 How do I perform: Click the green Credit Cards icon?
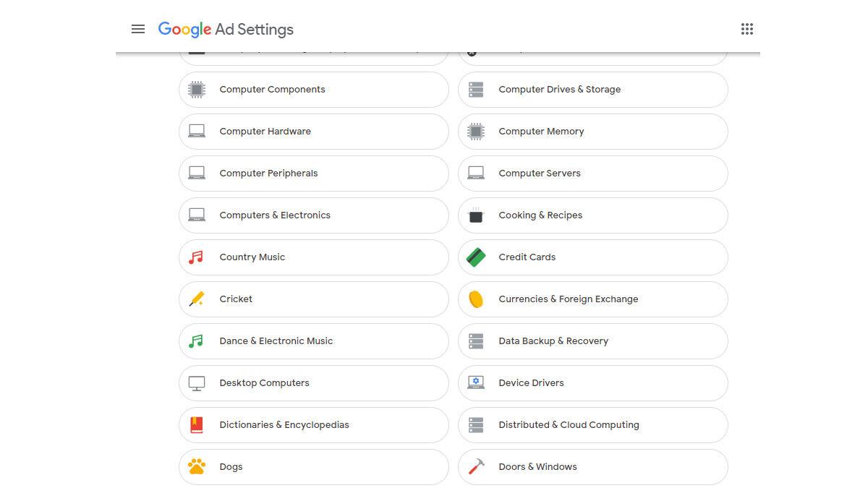[476, 257]
